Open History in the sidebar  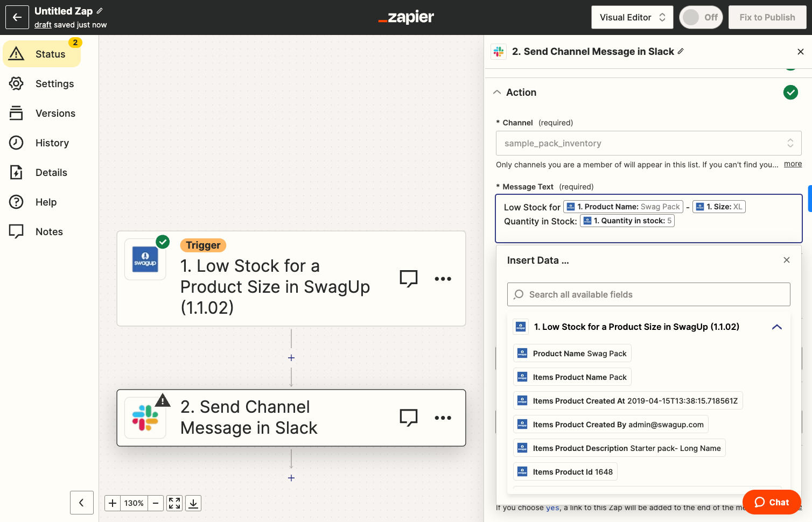click(42, 143)
